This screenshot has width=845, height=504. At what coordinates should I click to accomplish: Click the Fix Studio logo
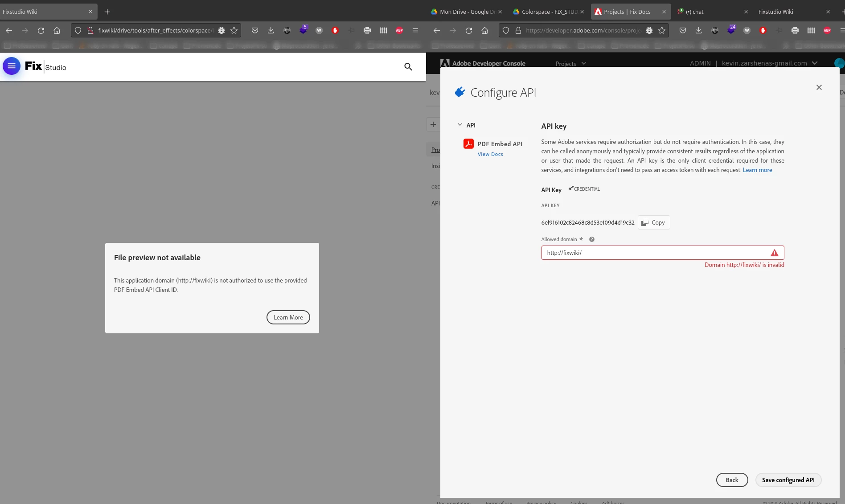click(x=45, y=66)
